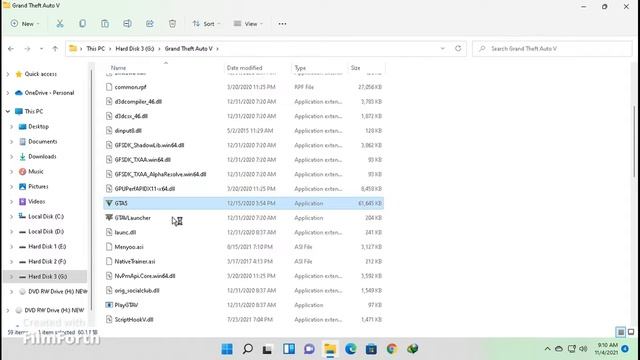Show hidden system tray icons chevron

pos(547,349)
